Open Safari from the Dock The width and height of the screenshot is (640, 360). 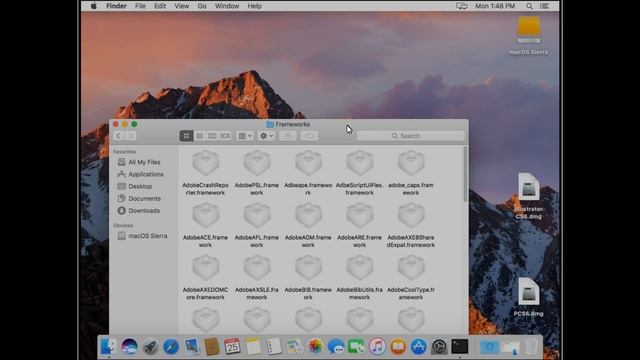click(x=171, y=347)
